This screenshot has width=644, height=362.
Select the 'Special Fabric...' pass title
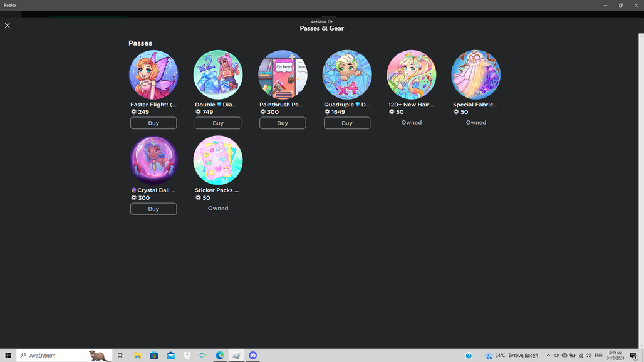click(x=475, y=105)
